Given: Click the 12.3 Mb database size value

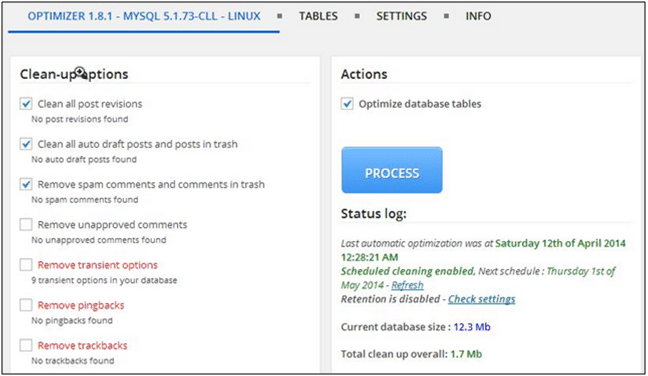Looking at the screenshot, I should pos(472,327).
